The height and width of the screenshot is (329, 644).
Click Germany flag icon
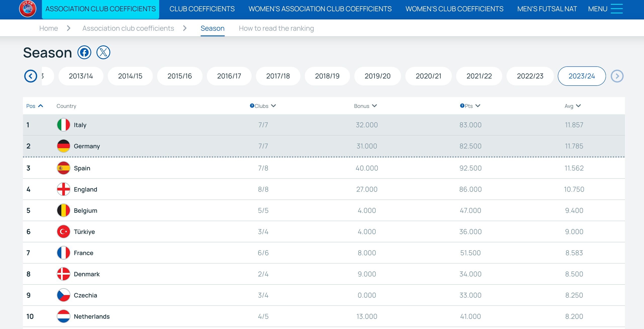coord(63,146)
